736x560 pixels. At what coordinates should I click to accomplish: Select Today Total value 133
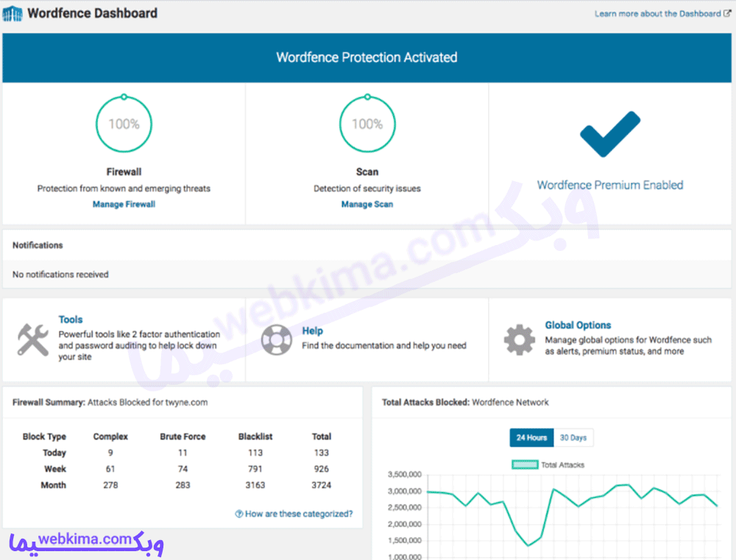click(x=321, y=453)
